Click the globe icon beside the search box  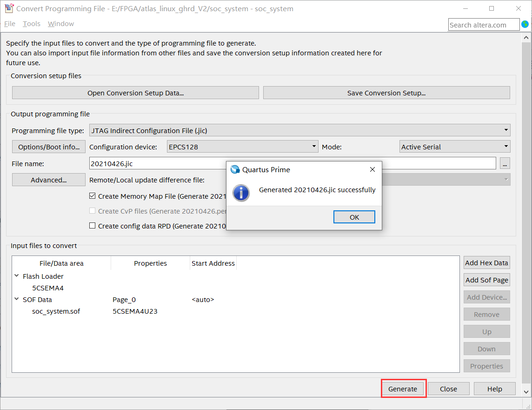525,25
